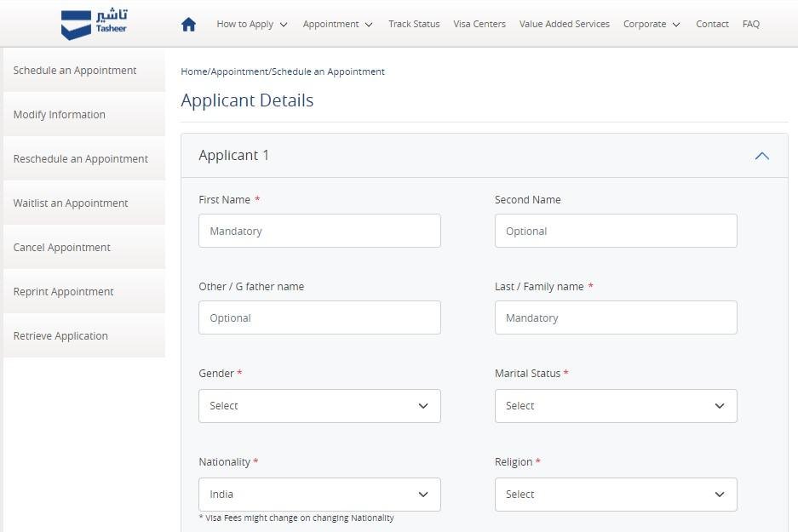Open Reprint Appointment
The height and width of the screenshot is (532, 798).
84,291
